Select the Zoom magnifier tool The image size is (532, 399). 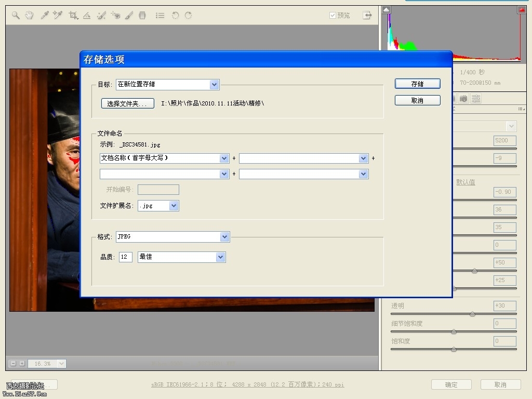pyautogui.click(x=16, y=16)
